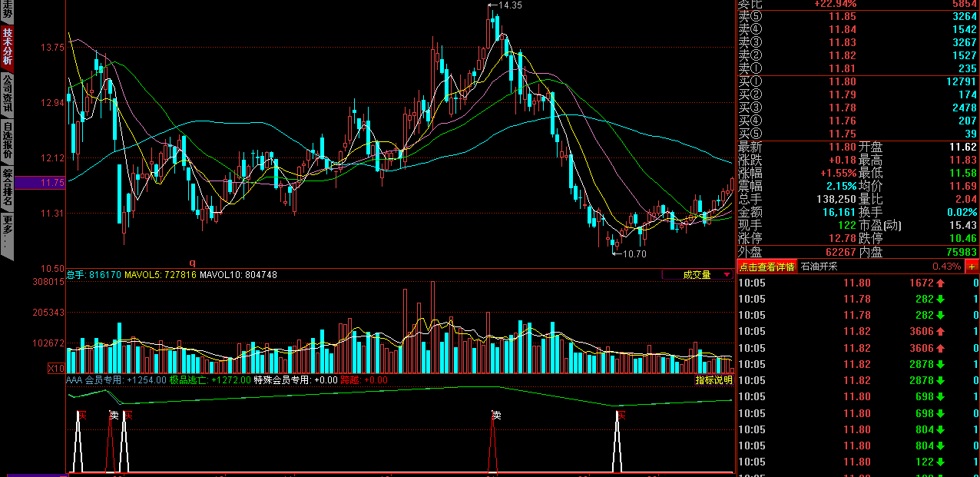Screen dimensions: 980x477
Task: Switch to the 公司资讯 company news tab
Action: tap(7, 94)
